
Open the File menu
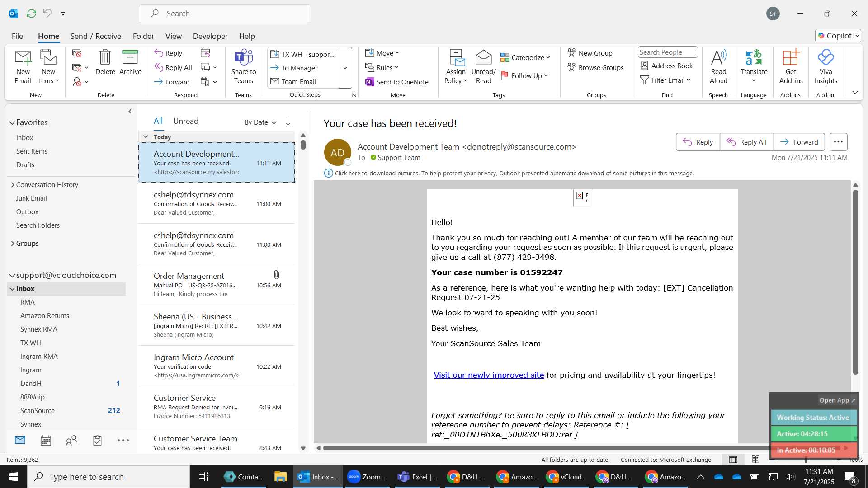(17, 36)
